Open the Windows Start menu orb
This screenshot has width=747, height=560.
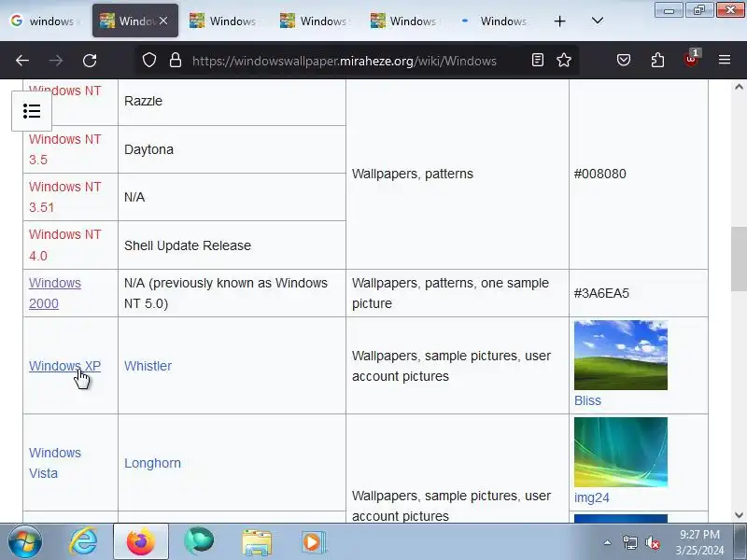25,542
